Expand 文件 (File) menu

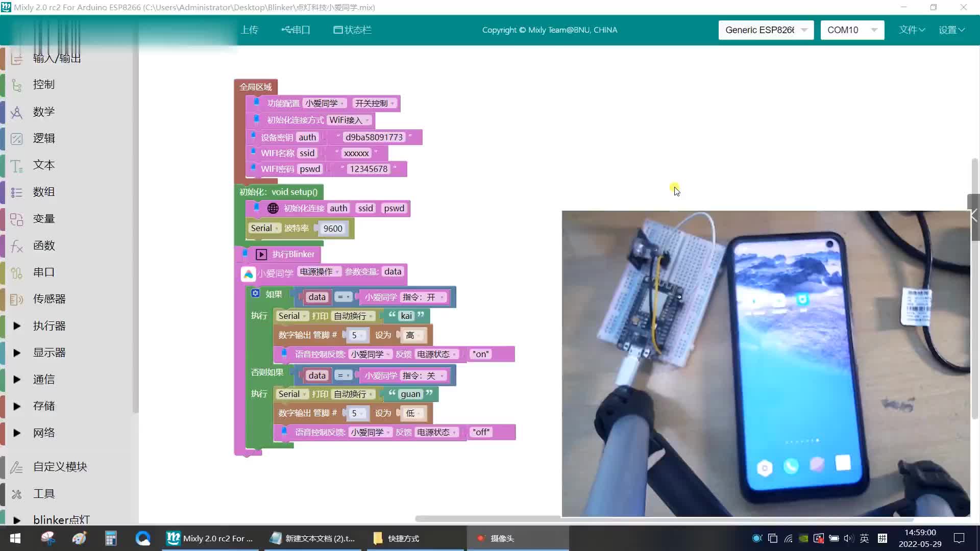coord(911,30)
